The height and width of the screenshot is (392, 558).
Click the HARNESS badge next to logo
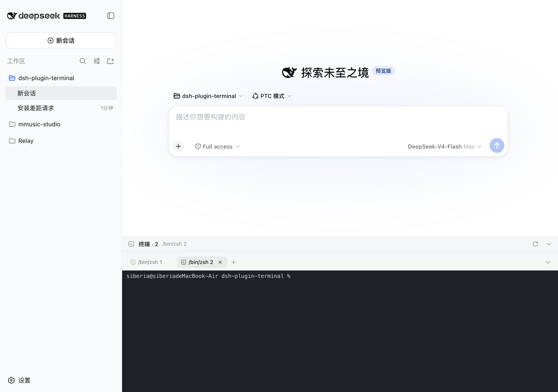pos(75,16)
